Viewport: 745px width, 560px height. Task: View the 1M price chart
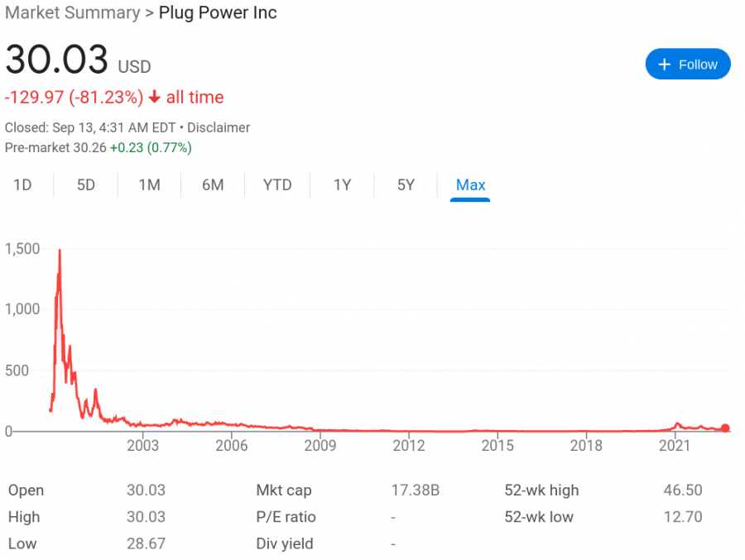click(x=149, y=185)
